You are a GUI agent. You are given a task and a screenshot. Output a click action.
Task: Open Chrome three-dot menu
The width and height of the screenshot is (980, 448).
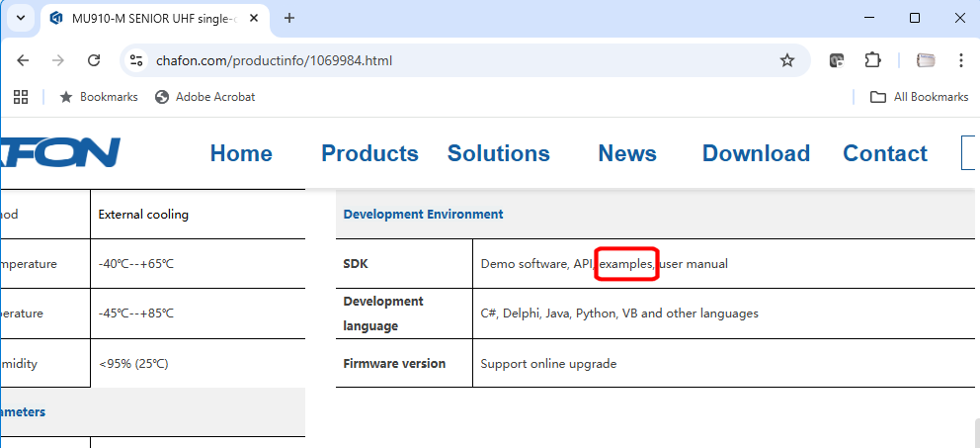[x=961, y=60]
